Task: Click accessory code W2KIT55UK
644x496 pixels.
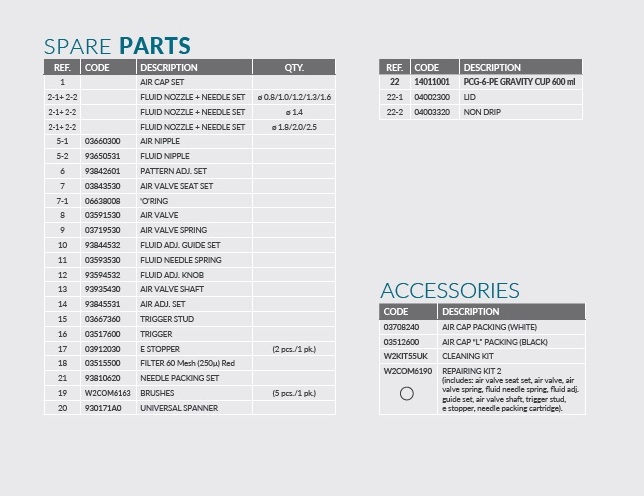Action: click(x=407, y=356)
